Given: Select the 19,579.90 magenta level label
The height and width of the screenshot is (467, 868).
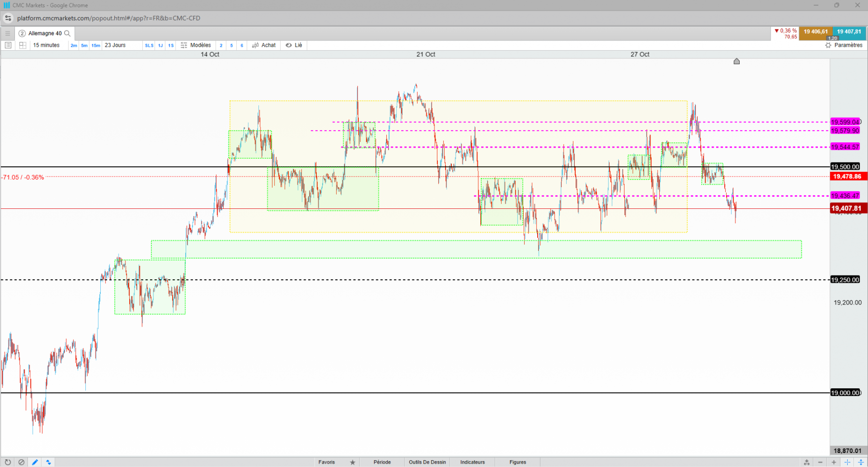Looking at the screenshot, I should coord(845,131).
